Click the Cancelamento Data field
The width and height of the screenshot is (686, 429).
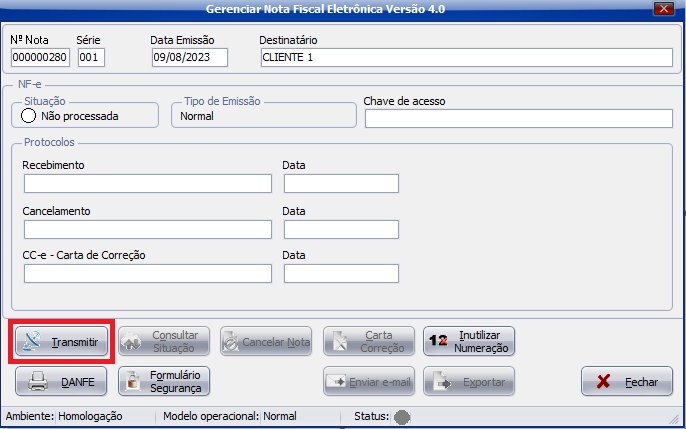tap(341, 229)
